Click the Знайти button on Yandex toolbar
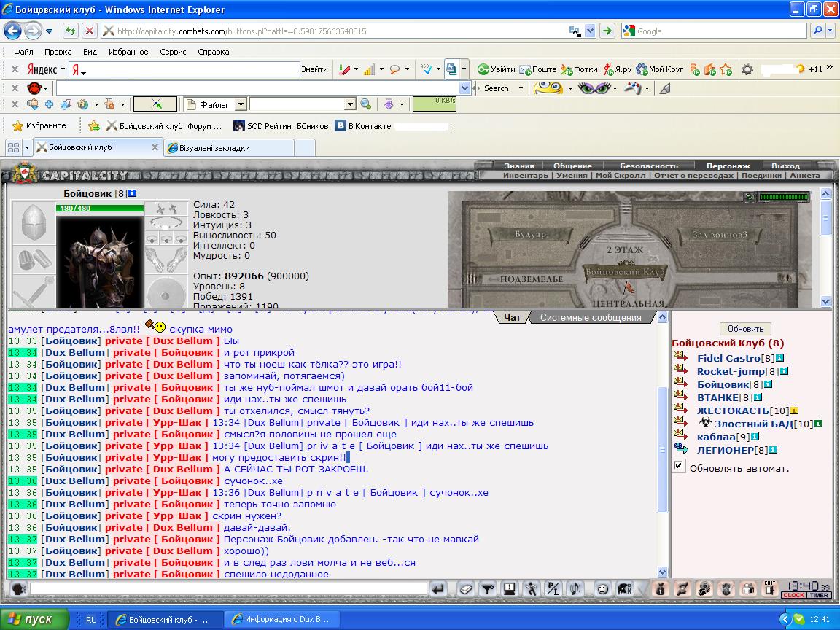 314,69
